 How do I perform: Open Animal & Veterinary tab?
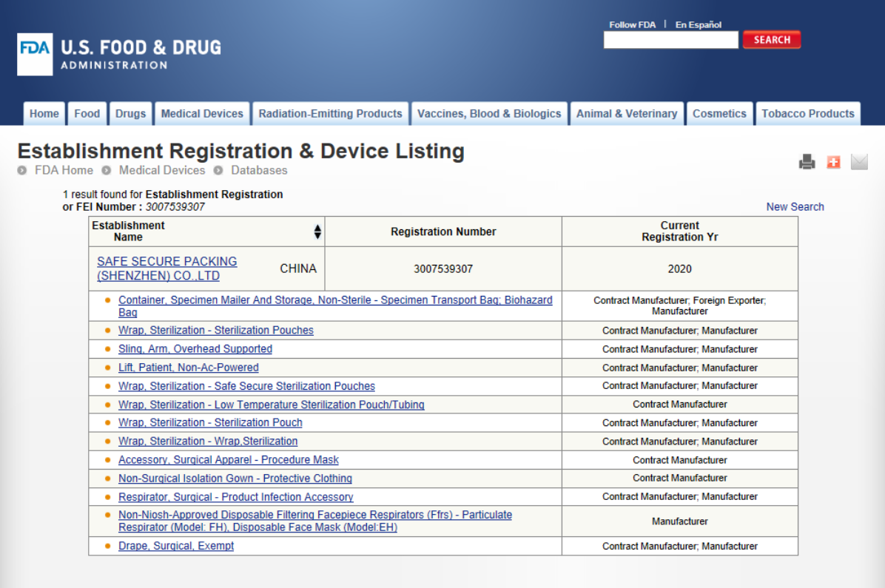point(627,113)
